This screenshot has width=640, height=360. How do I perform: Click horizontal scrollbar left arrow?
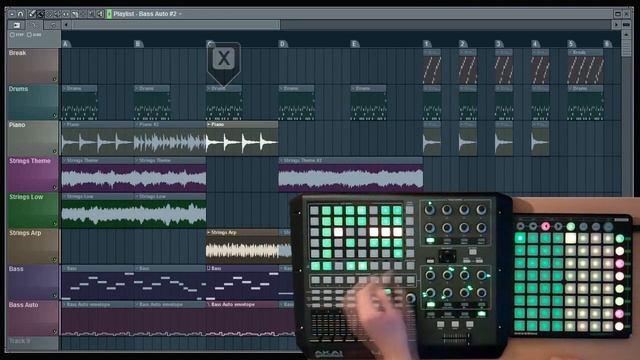(66, 25)
